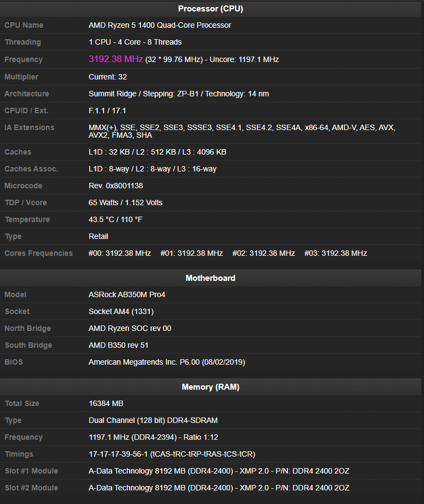Select Socket AM4 (1331) value
Viewport: 424px width, 504px height.
(x=121, y=311)
